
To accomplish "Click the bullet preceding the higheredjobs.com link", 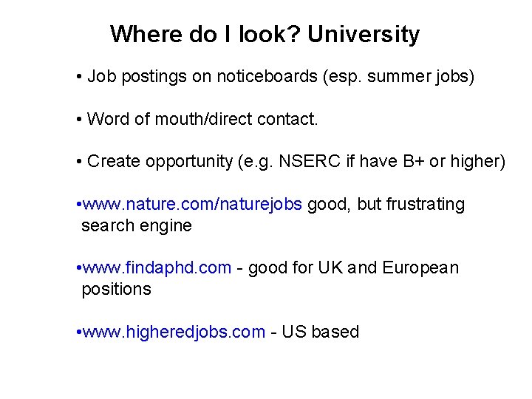I will (78, 332).
